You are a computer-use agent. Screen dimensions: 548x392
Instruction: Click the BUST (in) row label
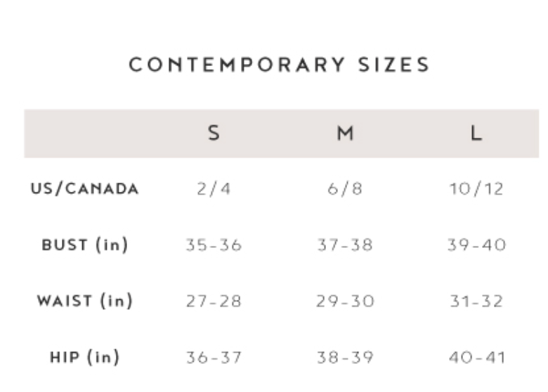(x=84, y=244)
